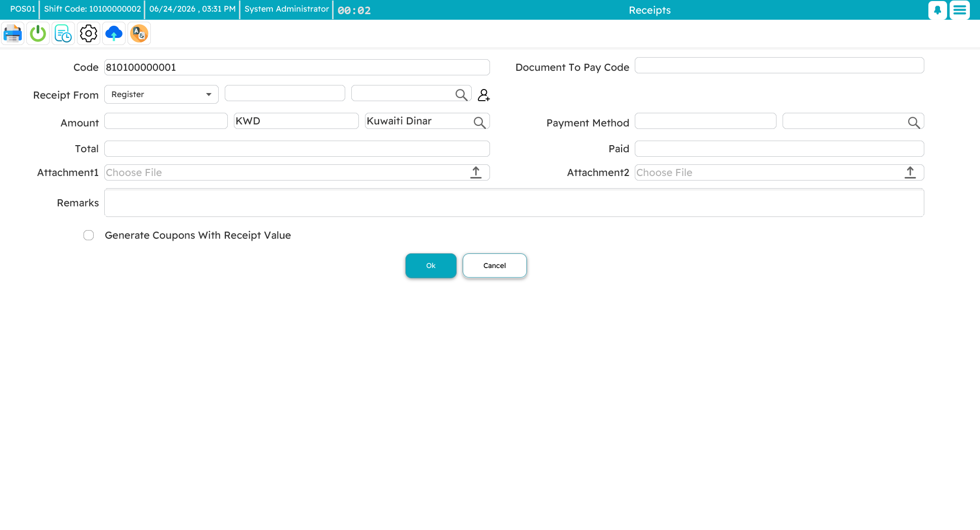Focus the Code input field
Screen dimensions: 980x530
[297, 67]
